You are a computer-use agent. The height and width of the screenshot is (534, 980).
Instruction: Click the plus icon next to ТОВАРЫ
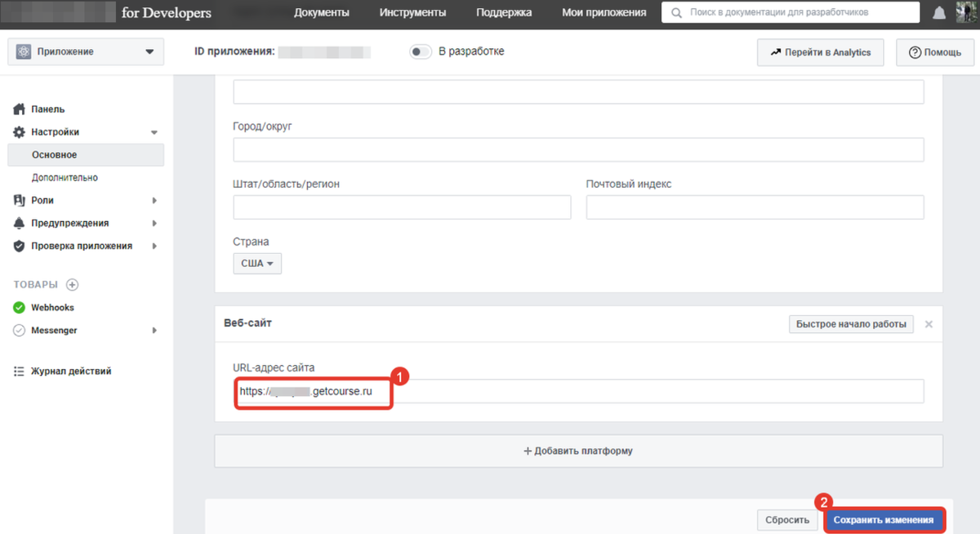(x=72, y=285)
